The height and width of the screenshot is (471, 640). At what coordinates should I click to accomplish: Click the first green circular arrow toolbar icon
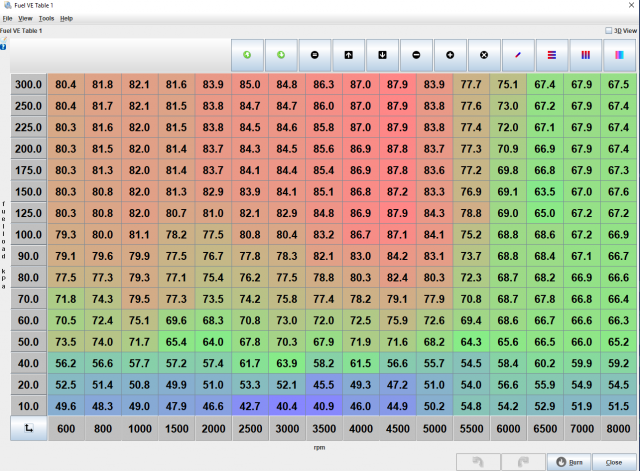pyautogui.click(x=247, y=54)
